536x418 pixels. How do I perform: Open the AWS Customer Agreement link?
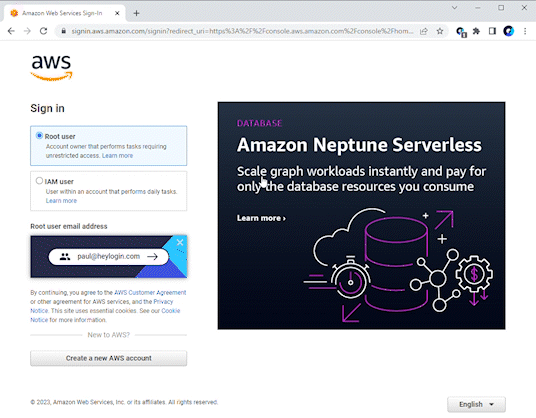click(150, 293)
